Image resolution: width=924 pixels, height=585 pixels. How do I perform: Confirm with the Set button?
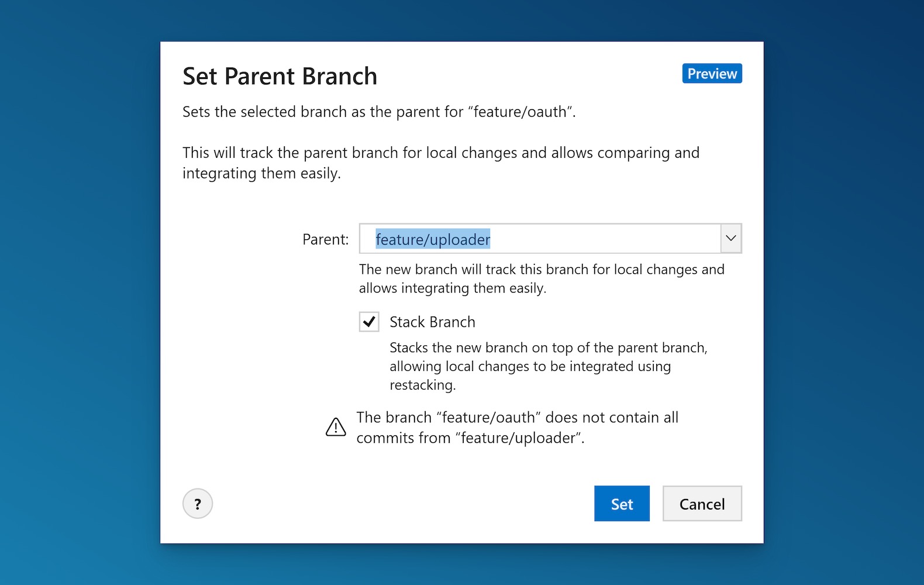[x=622, y=503]
